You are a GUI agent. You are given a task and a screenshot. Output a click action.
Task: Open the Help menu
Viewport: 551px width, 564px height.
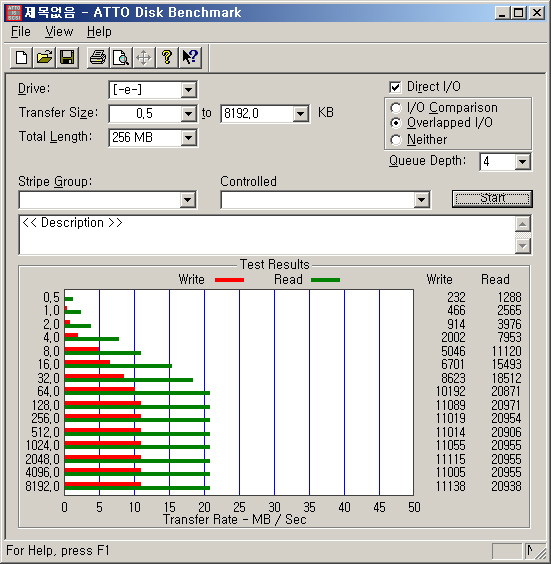(x=99, y=32)
